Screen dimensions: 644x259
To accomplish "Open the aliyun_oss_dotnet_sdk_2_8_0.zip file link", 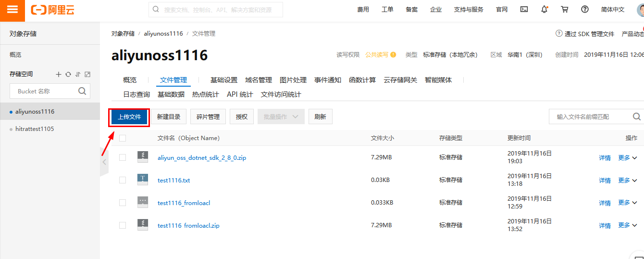I will (x=202, y=157).
